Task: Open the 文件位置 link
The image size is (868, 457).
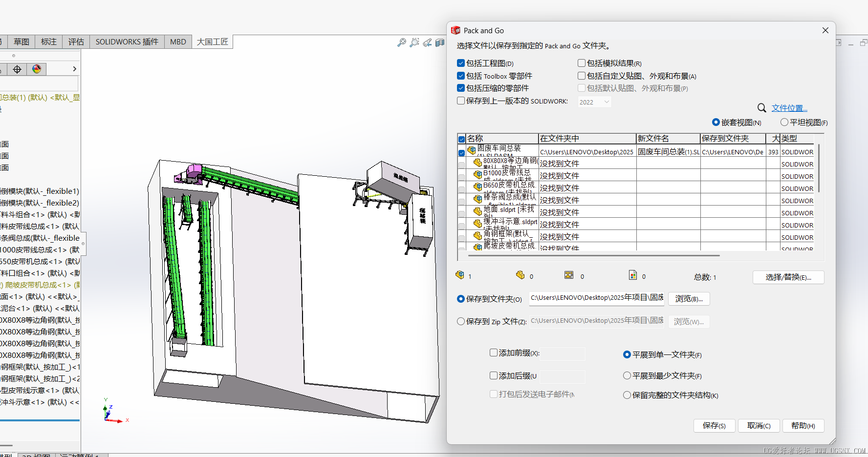Action: point(789,108)
